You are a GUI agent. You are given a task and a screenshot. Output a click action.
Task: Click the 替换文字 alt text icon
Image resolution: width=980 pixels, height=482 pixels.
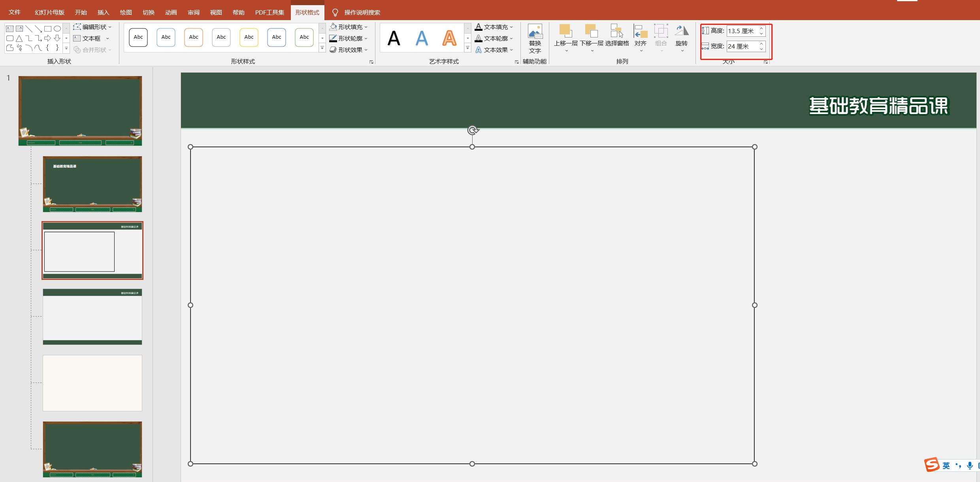point(535,31)
